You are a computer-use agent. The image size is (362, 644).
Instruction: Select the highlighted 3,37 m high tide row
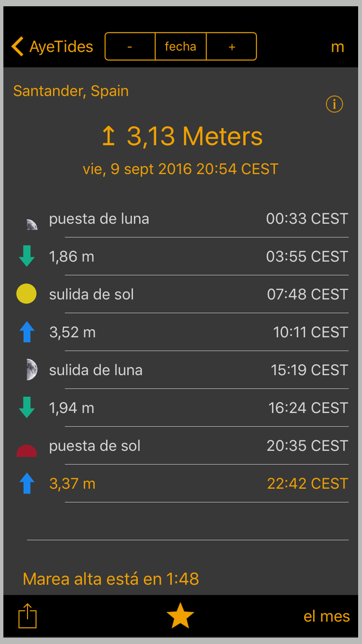pyautogui.click(x=198, y=483)
